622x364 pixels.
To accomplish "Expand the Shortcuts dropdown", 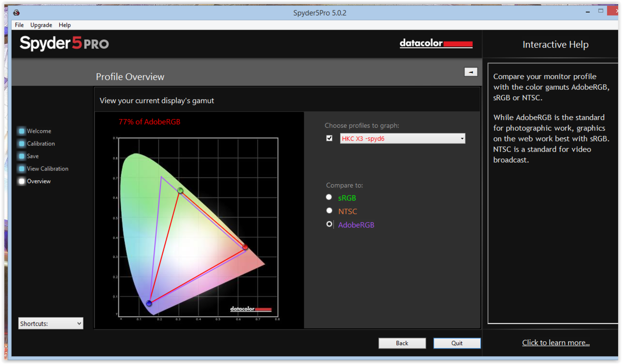I will click(51, 324).
